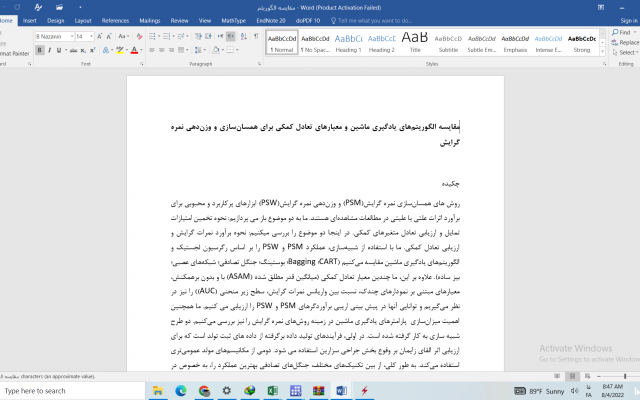Open Excel from the taskbar
Screen dimensions: 640x400
pyautogui.click(x=273, y=391)
